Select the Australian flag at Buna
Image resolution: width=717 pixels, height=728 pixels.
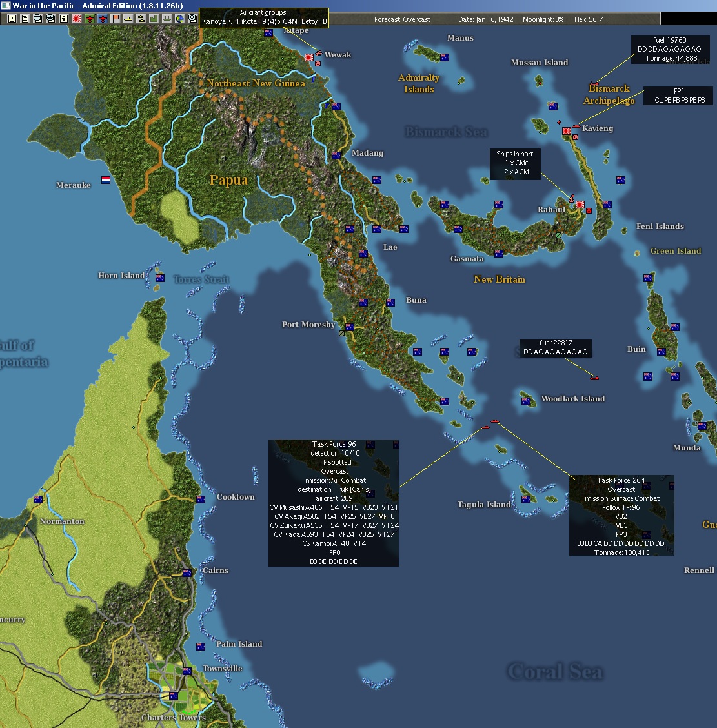click(x=390, y=302)
